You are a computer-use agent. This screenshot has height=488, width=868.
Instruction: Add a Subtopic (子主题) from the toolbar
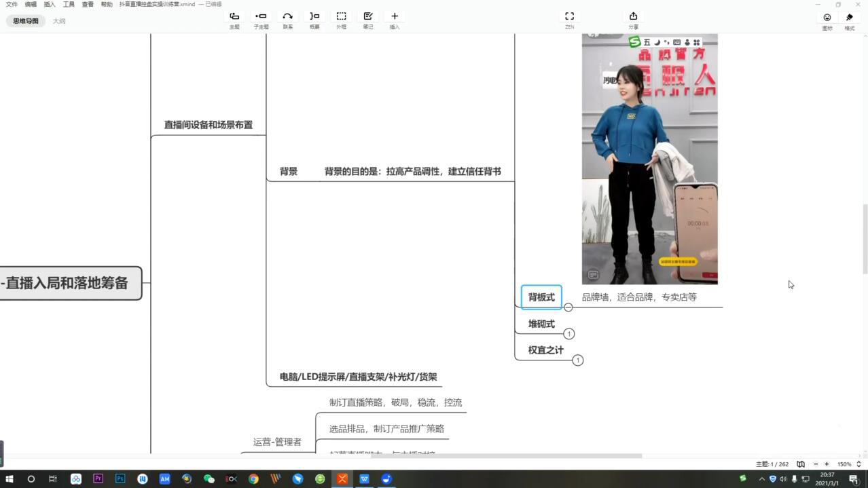click(261, 16)
